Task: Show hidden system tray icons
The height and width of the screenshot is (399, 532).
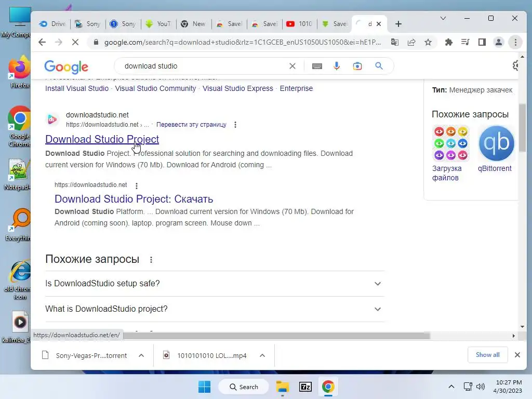Action: (451, 387)
